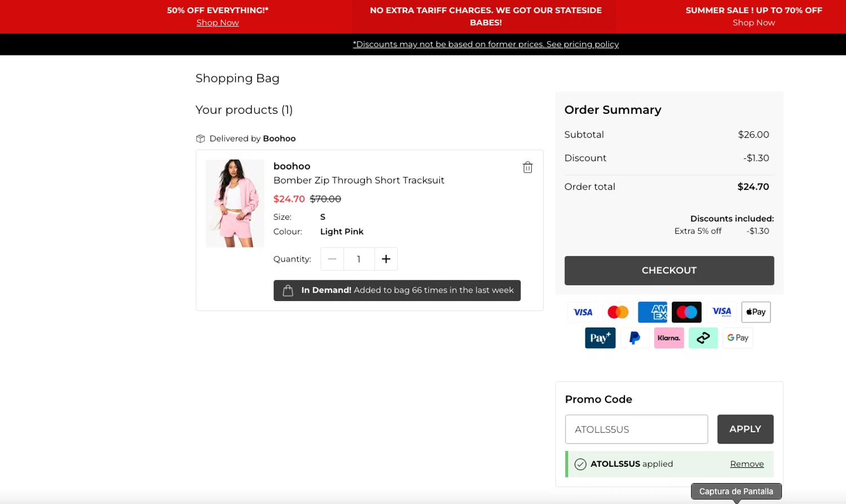Delete tracksuit using trash icon

tap(527, 167)
